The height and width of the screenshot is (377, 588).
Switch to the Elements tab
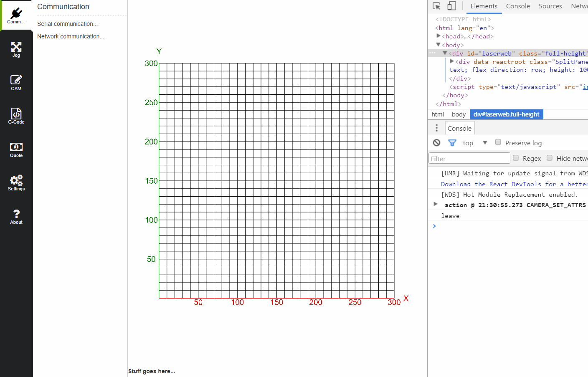484,6
